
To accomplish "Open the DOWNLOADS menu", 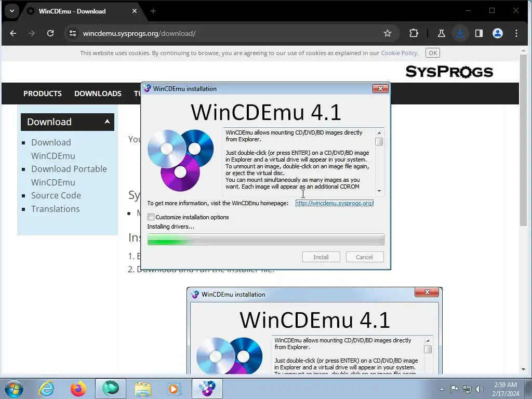I will [98, 94].
